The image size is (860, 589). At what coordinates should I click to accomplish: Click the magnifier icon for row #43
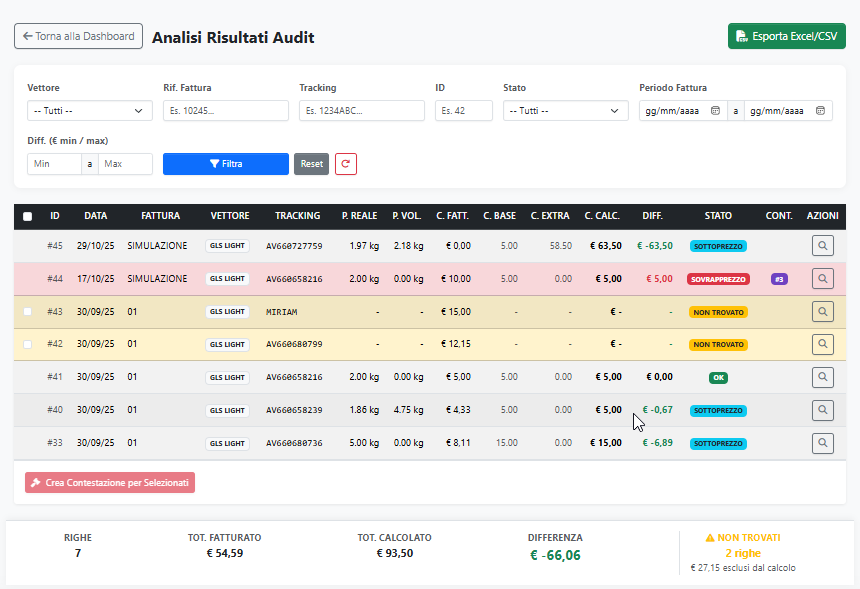(x=823, y=312)
